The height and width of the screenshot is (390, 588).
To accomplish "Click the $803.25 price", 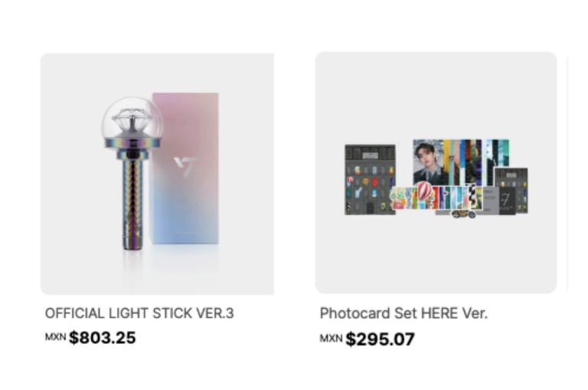I will [103, 338].
